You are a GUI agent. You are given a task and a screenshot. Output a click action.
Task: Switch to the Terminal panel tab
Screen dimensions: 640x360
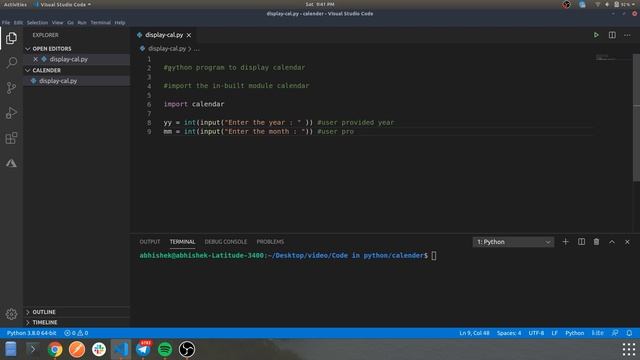coord(182,242)
